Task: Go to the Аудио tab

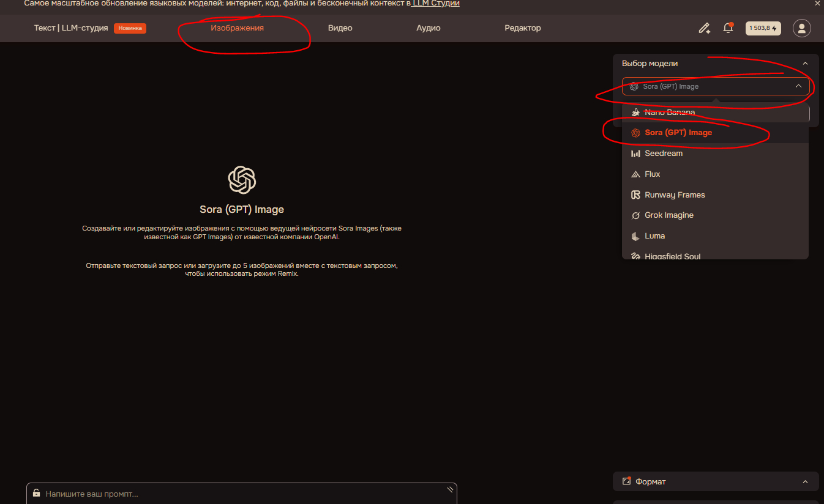Action: [x=429, y=28]
